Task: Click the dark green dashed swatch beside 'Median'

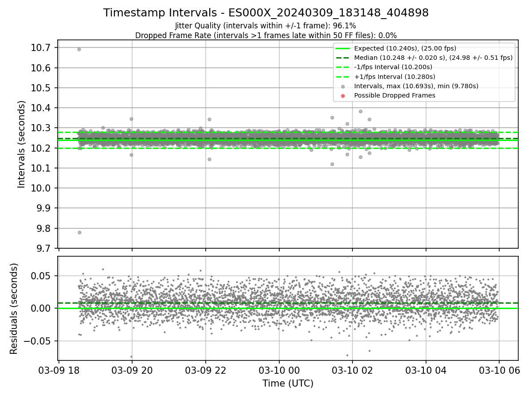Action: [x=343, y=58]
